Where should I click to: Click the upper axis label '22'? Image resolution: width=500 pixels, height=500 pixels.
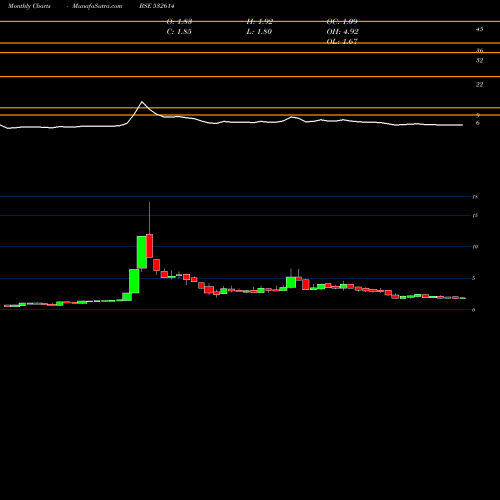479,85
